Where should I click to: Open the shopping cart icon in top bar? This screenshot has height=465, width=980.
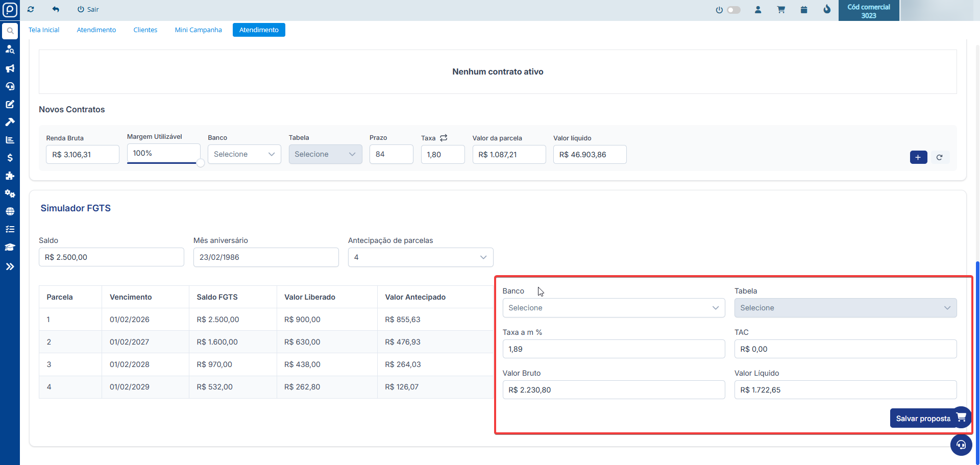(781, 10)
